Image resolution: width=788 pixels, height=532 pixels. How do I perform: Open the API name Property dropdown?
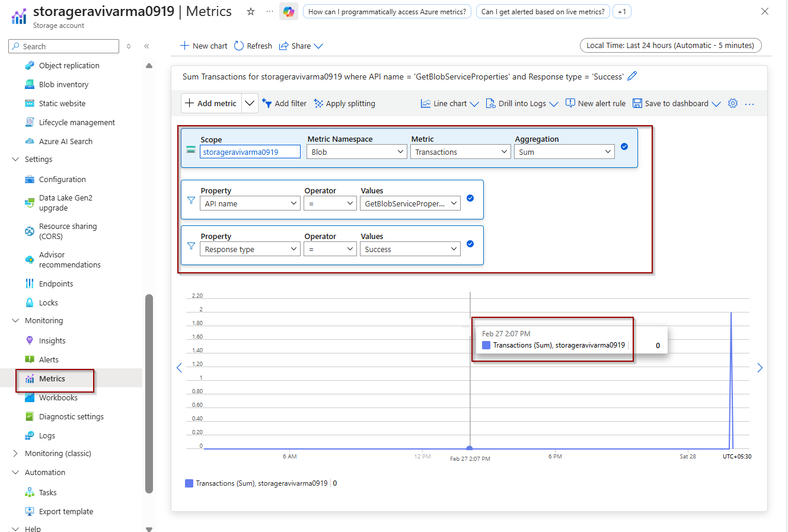250,203
